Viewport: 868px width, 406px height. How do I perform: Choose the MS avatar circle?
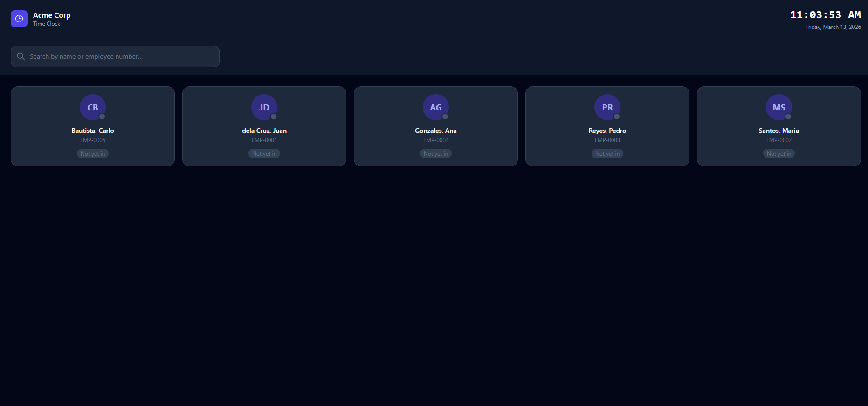click(x=778, y=107)
